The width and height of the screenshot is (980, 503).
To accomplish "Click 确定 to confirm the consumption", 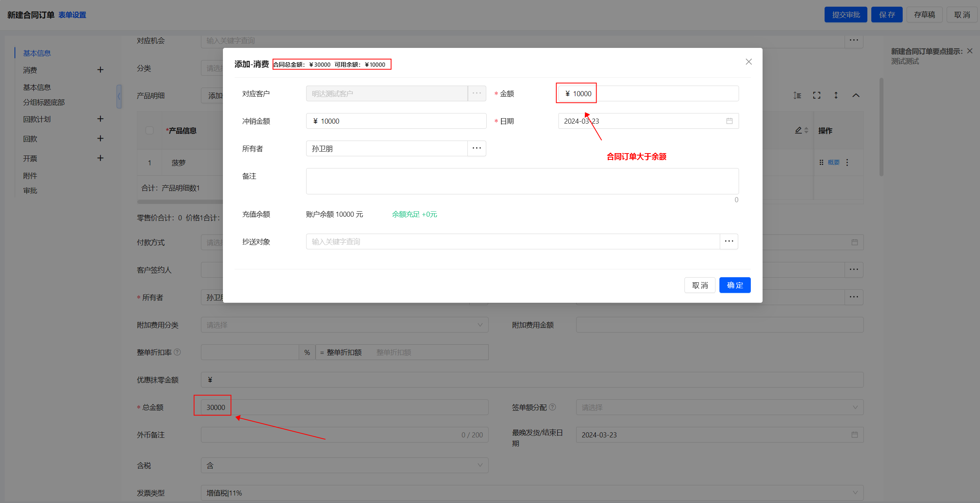I will [735, 285].
